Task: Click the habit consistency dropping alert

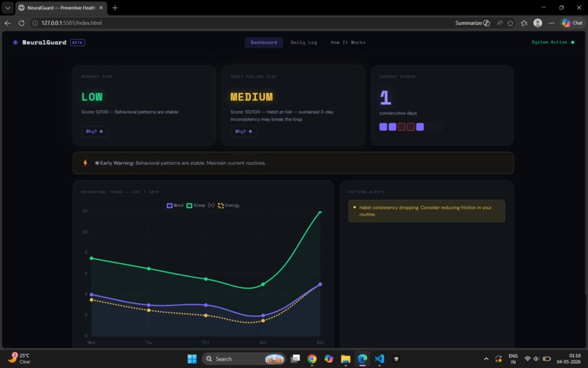Action: tap(426, 211)
